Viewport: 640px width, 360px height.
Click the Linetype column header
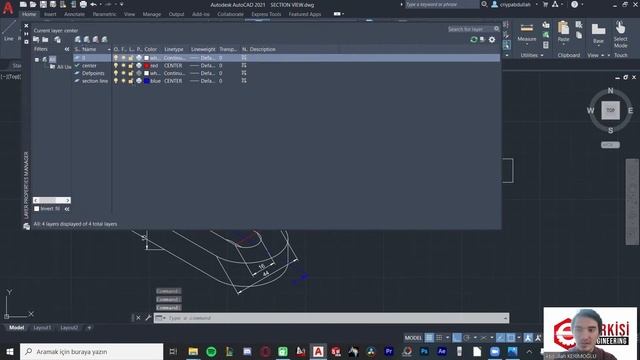click(x=174, y=49)
